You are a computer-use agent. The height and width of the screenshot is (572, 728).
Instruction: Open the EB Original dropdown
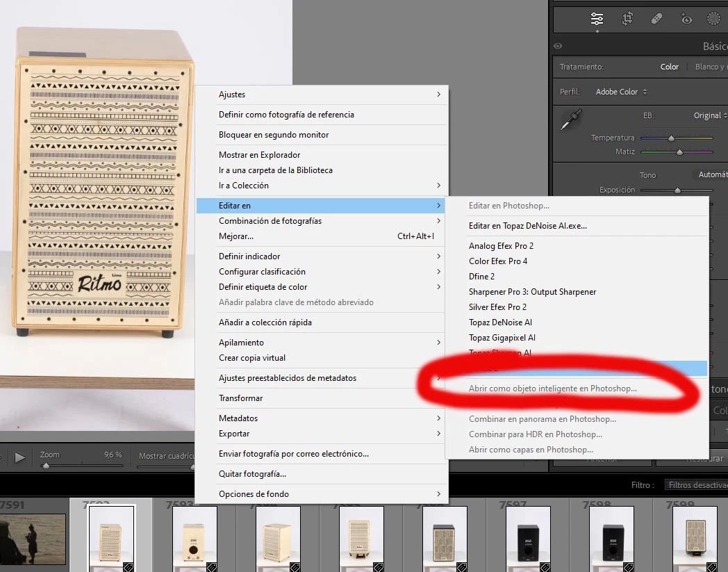710,115
